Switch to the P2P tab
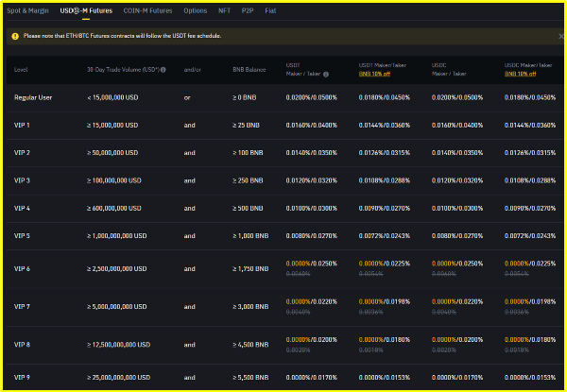Screen dimensions: 567x392 [248, 10]
